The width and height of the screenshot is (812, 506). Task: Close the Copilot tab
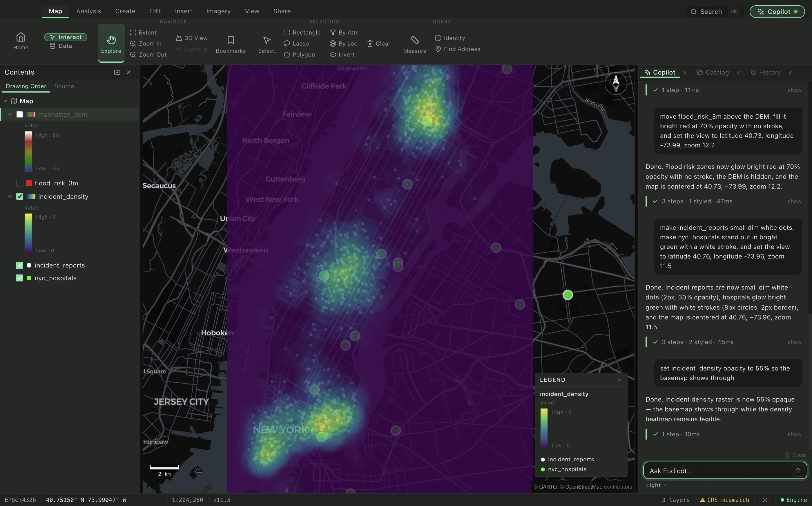coord(685,73)
